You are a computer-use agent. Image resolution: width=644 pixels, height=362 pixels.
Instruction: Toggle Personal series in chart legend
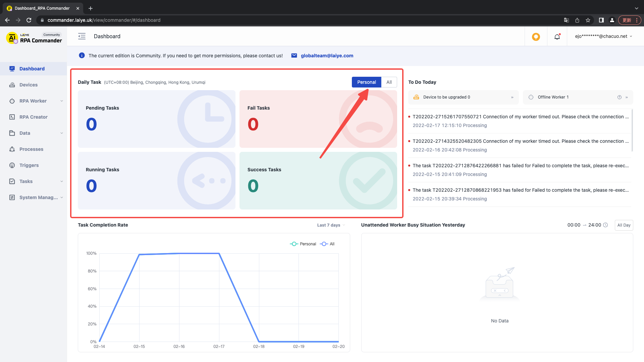[303, 244]
